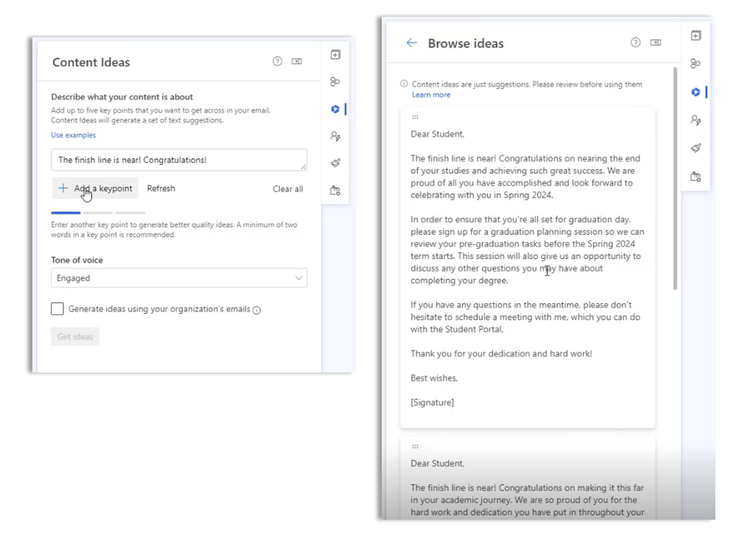The width and height of the screenshot is (756, 544).
Task: Select the Personalization icon beside Browse ideas panel
Action: click(x=695, y=120)
